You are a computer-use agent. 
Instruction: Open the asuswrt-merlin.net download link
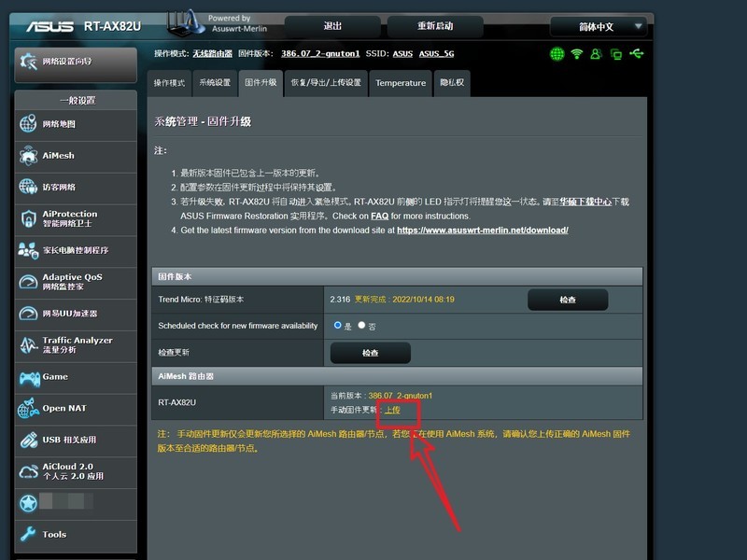point(483,231)
